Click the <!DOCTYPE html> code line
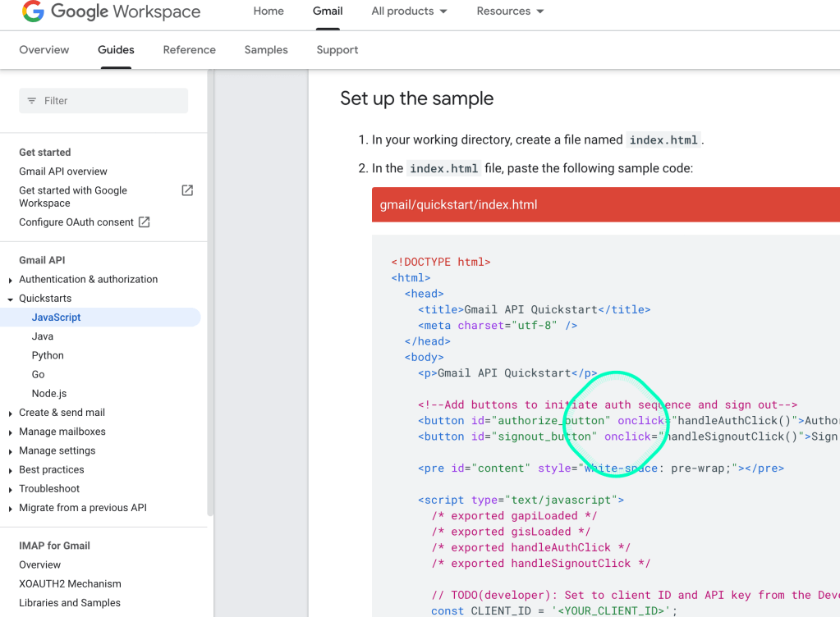The height and width of the screenshot is (617, 840). [440, 262]
